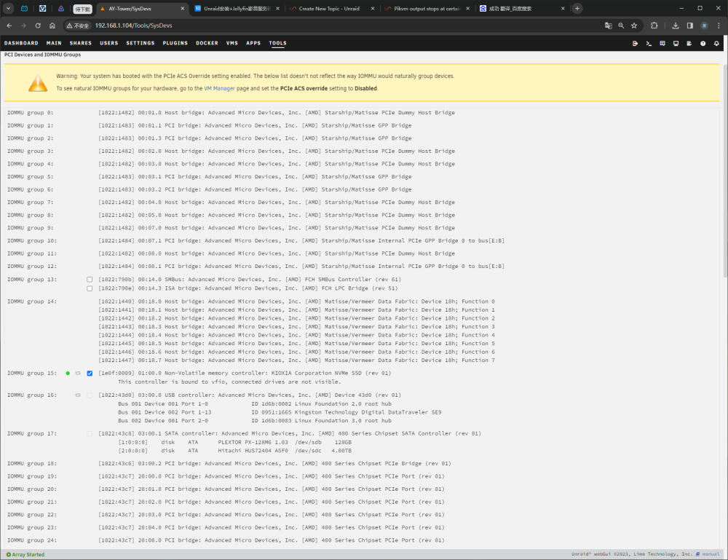This screenshot has height=560, width=728.
Task: Click the reset icon beside IOMMU group 15
Action: pos(78,374)
